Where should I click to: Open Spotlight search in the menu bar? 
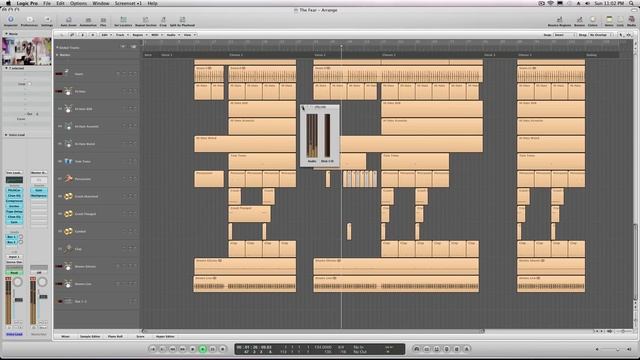click(632, 3)
